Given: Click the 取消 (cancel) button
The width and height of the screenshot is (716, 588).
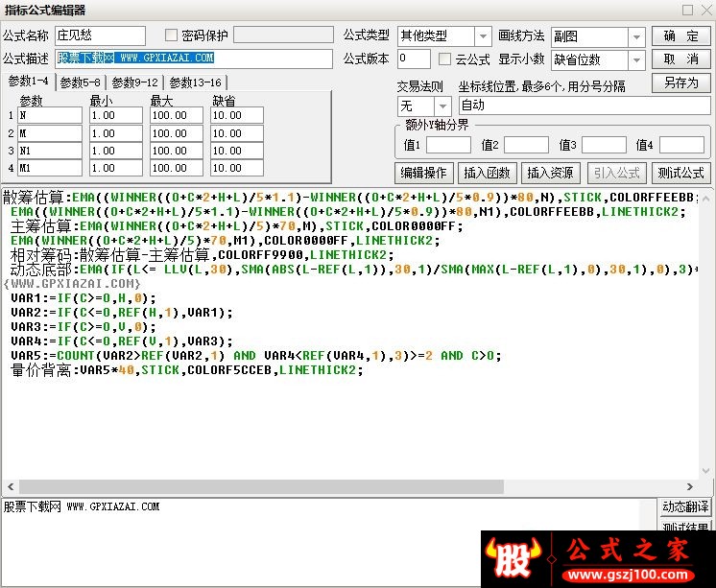Looking at the screenshot, I should tap(680, 59).
